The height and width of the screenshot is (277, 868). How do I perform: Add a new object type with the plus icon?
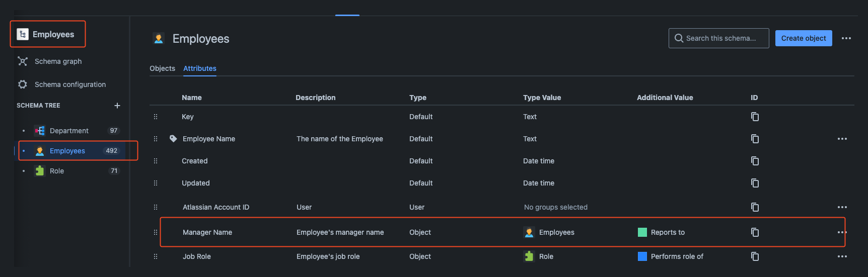tap(117, 106)
